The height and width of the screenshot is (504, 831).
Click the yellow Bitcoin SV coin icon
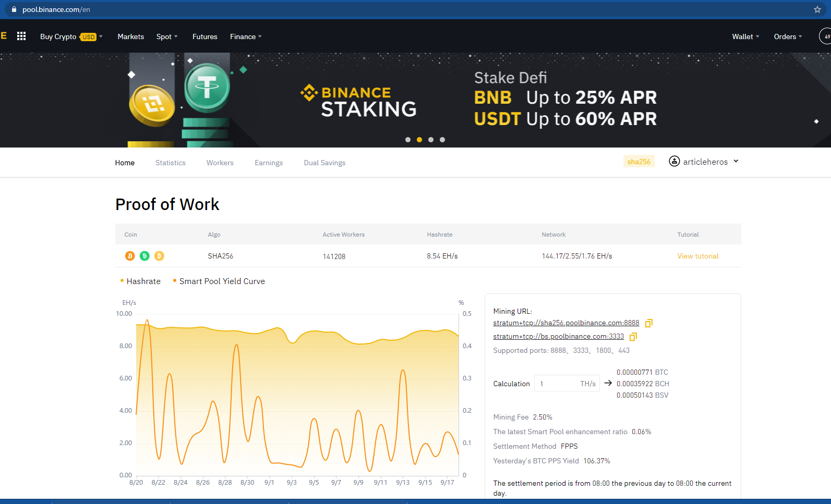point(159,256)
